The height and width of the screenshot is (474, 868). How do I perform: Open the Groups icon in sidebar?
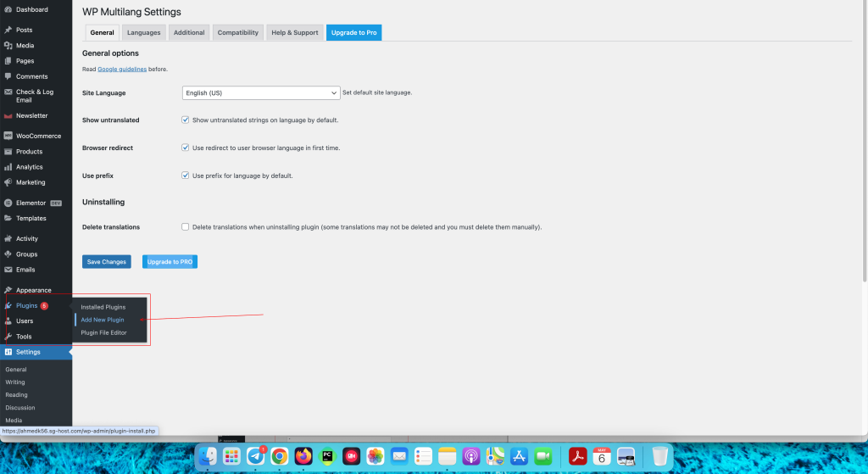click(8, 254)
